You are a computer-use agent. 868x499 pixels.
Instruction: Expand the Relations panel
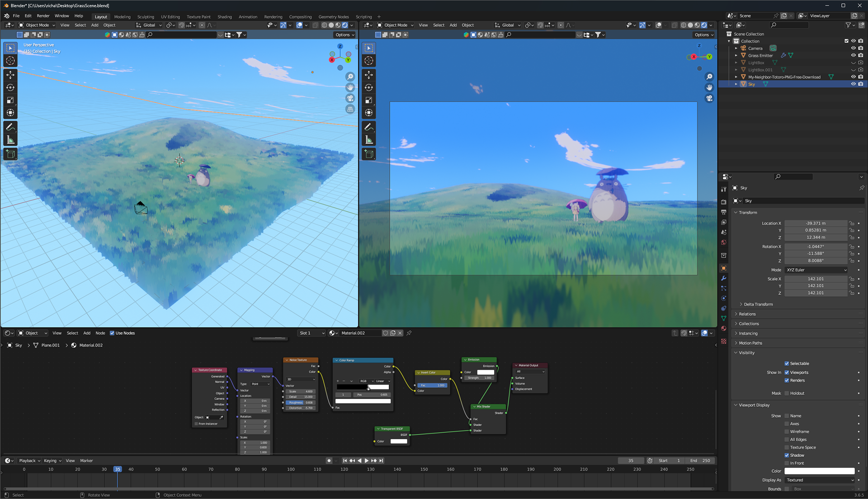point(747,314)
